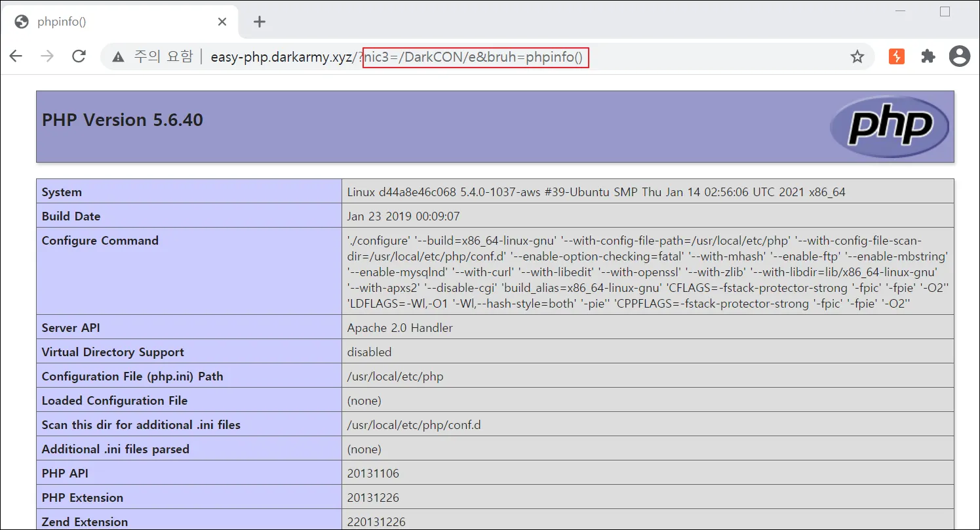Click the PHP logo image
The height and width of the screenshot is (530, 980).
click(889, 126)
